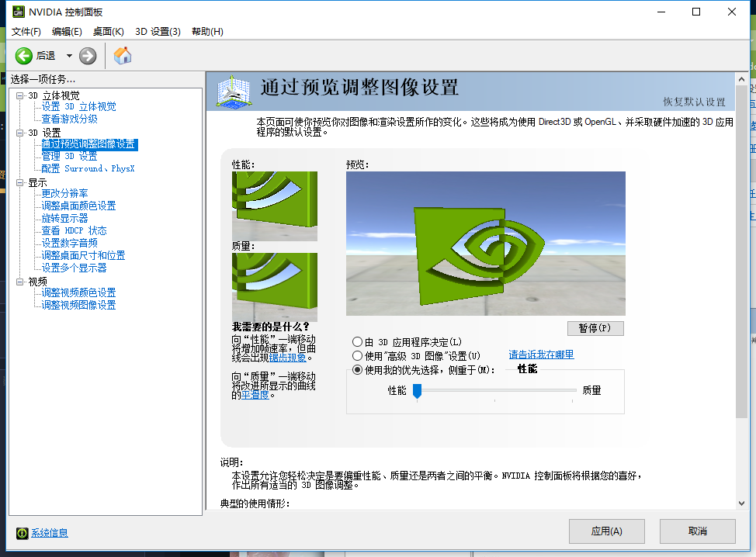756x557 pixels.
Task: Select 调整视频图像设置 tree item
Action: (78, 305)
